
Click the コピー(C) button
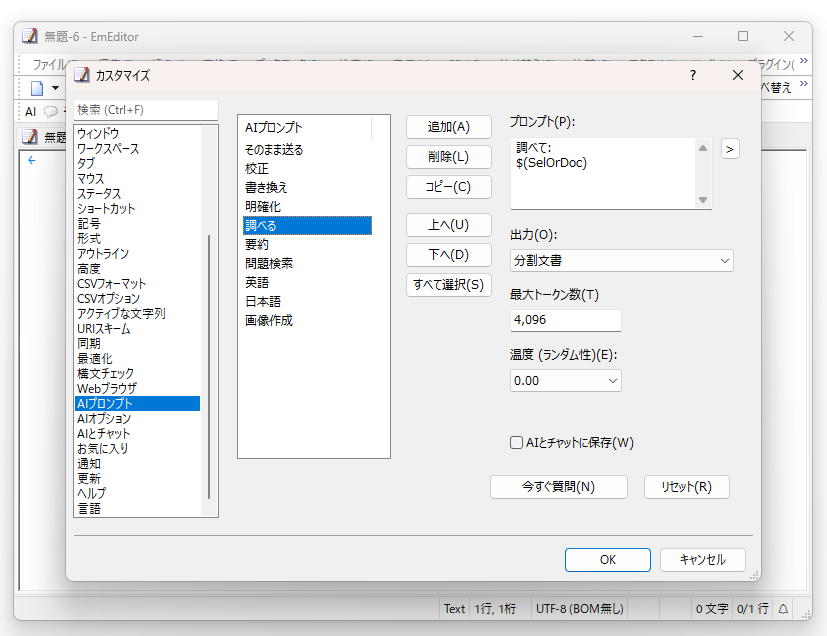point(448,187)
